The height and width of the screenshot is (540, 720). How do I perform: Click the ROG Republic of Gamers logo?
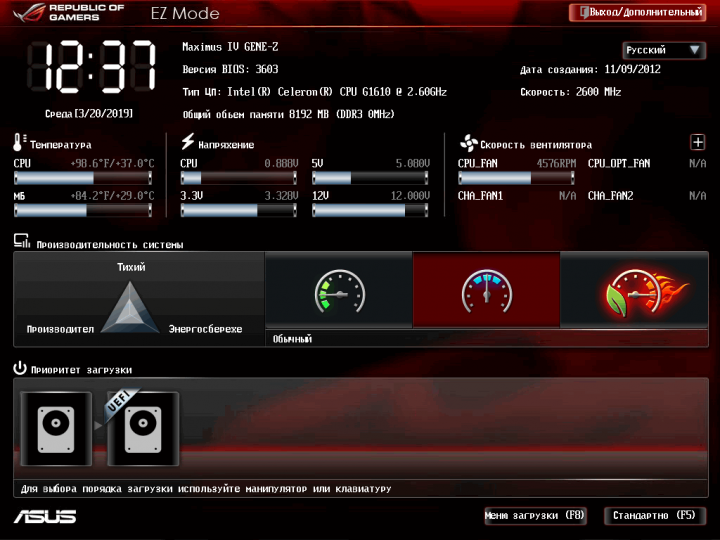[69, 13]
